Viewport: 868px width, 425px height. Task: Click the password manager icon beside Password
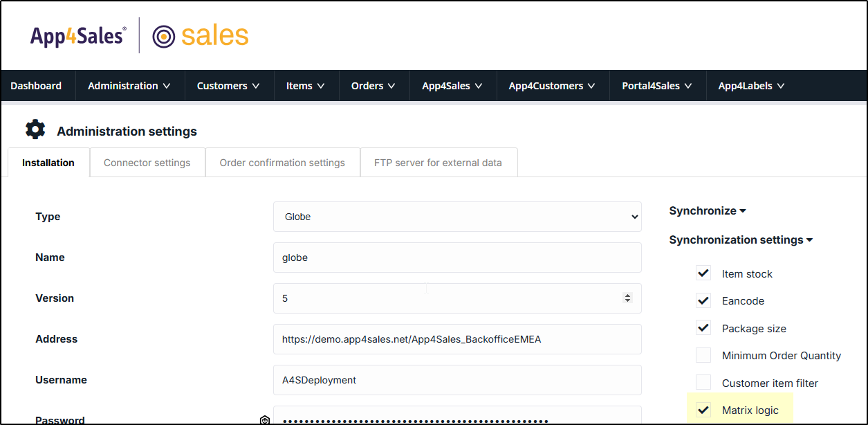(x=264, y=420)
